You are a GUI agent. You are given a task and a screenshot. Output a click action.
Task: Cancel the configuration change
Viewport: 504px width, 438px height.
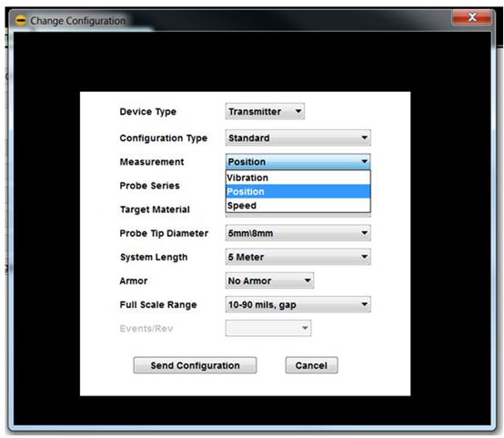311,365
